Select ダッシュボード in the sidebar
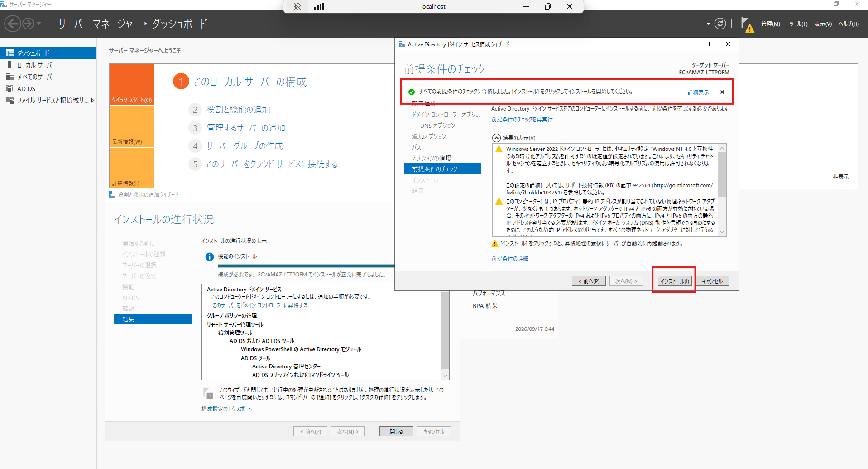Screen dimensions: 868x469 pos(48,53)
